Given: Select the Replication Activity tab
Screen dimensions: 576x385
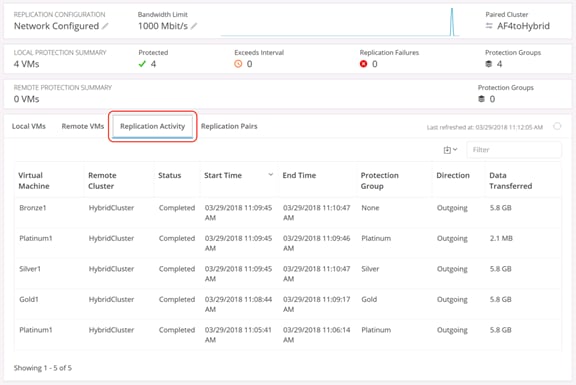Looking at the screenshot, I should pyautogui.click(x=152, y=126).
